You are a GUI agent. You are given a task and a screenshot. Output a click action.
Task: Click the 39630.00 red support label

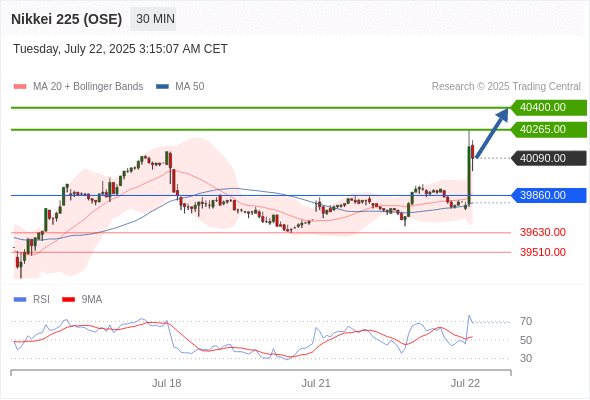coord(543,232)
